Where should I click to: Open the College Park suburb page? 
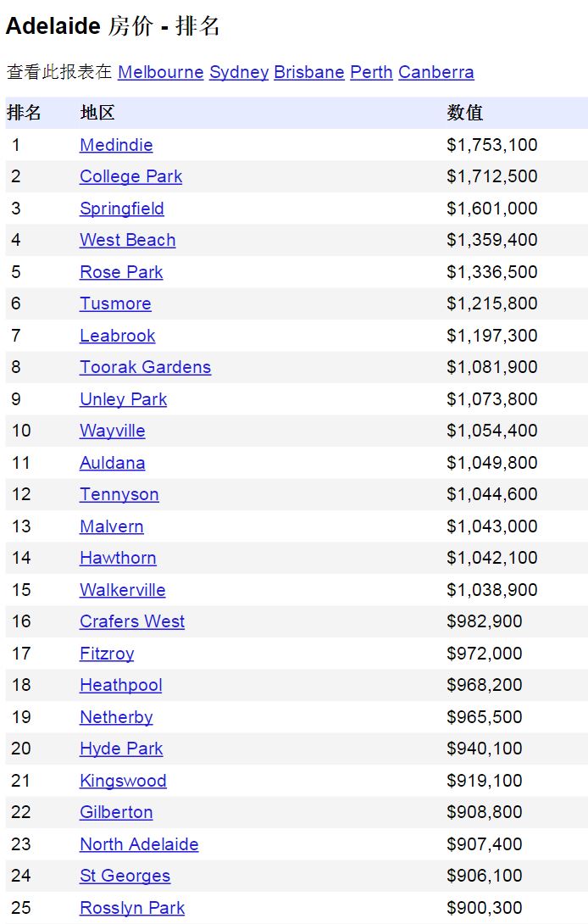(130, 176)
